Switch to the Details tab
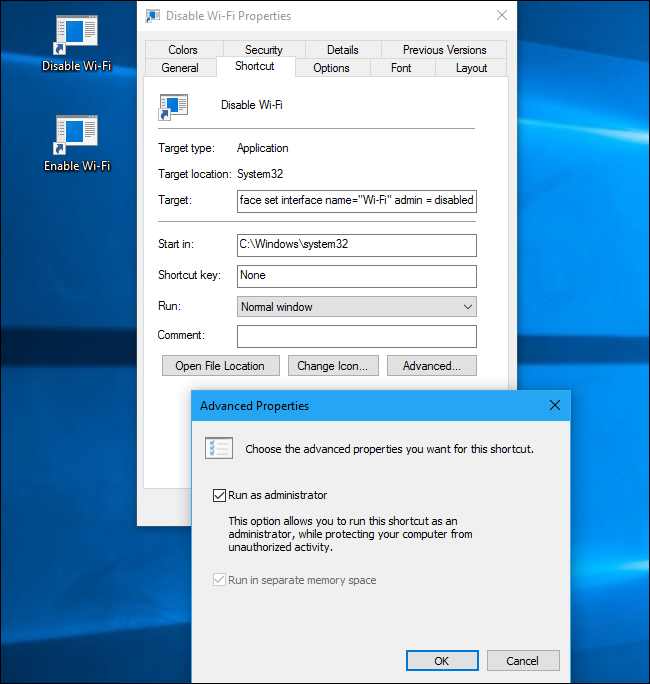The image size is (650, 684). pos(342,50)
